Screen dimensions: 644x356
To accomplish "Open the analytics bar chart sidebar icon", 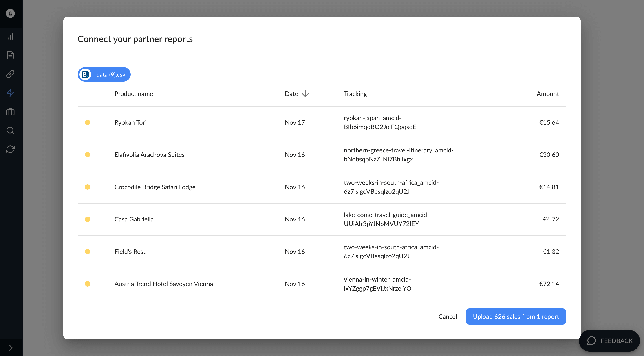I will click(10, 37).
